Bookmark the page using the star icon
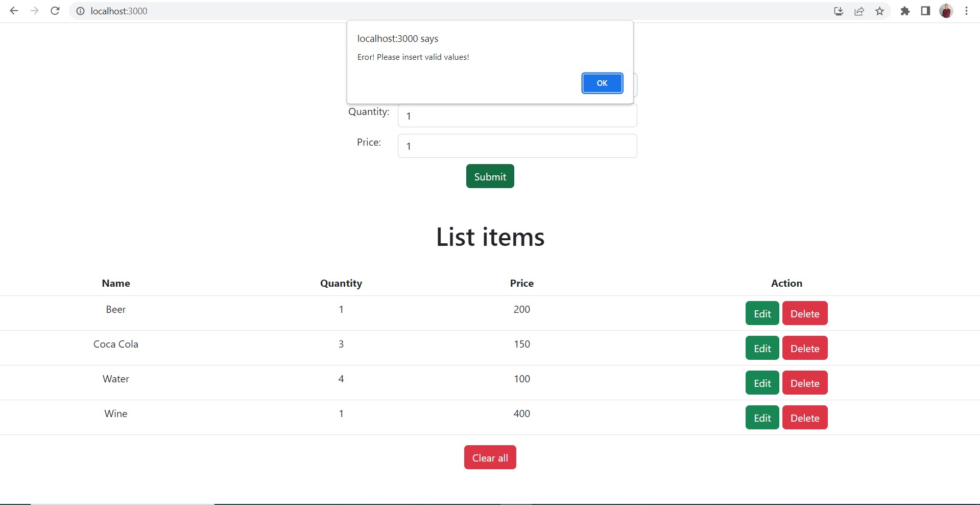The image size is (980, 505). tap(879, 11)
